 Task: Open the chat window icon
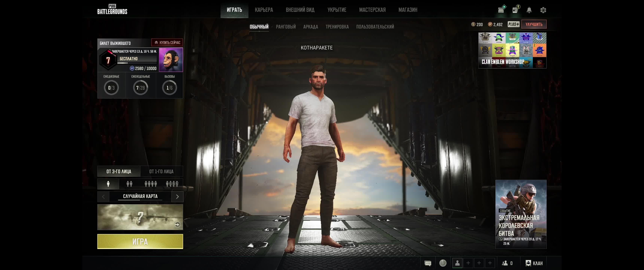pos(428,263)
